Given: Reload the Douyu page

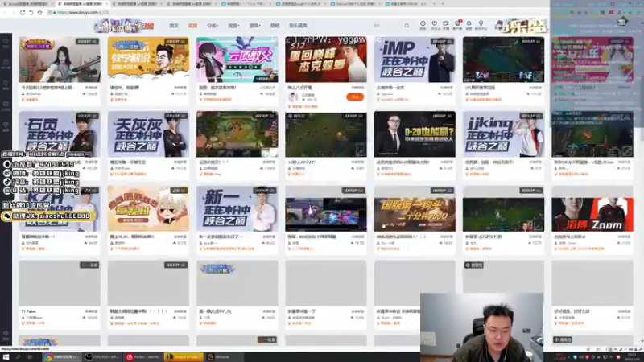Looking at the screenshot, I should tap(23, 13).
